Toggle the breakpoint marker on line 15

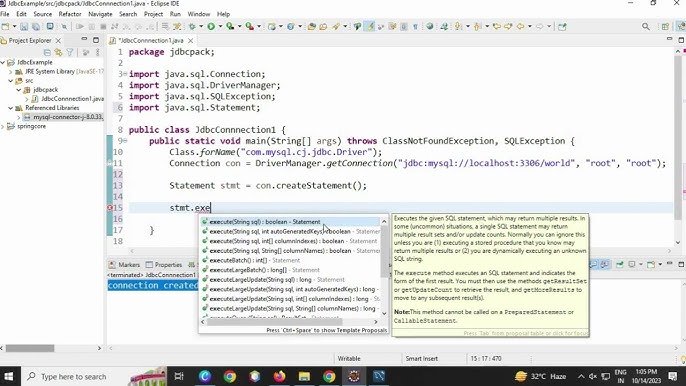(110, 208)
